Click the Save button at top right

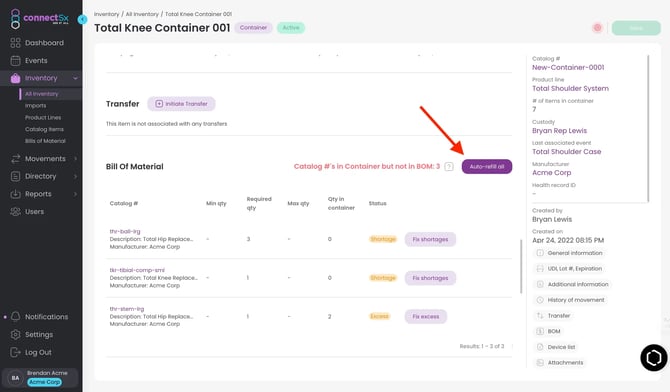[x=636, y=28]
